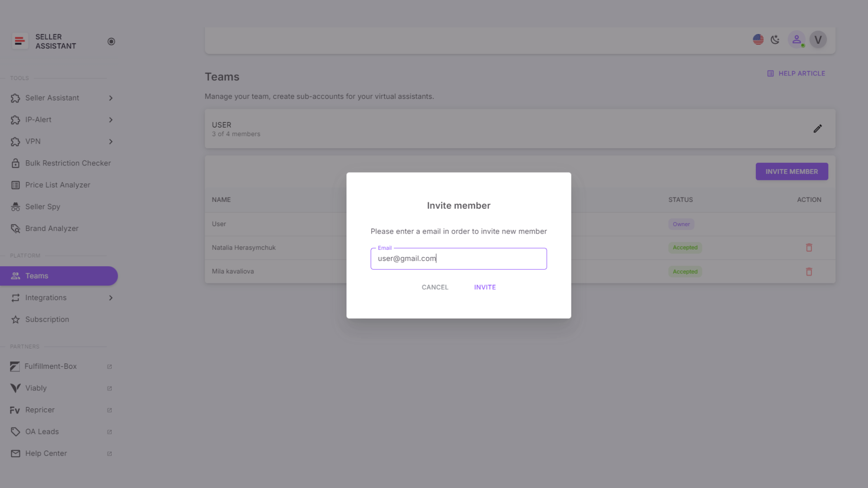The image size is (868, 488).
Task: Click the Seller Assistant logo icon
Action: point(19,41)
